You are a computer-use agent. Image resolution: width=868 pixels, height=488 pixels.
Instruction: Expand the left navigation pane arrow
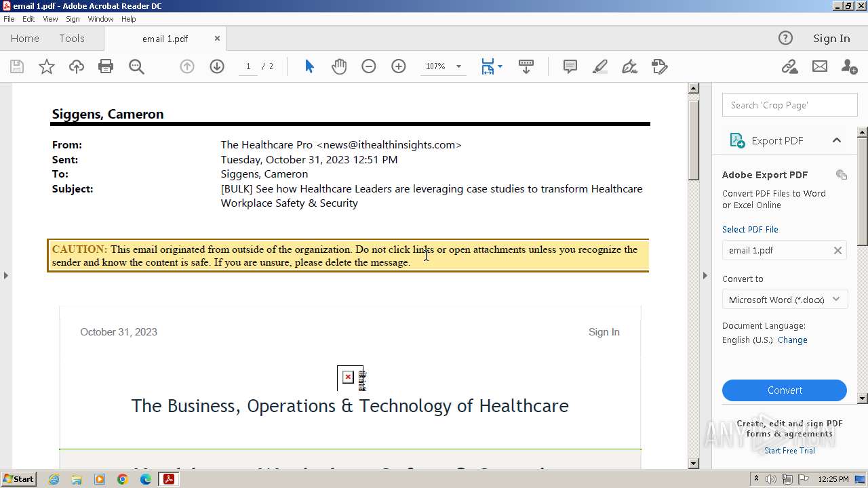point(5,275)
